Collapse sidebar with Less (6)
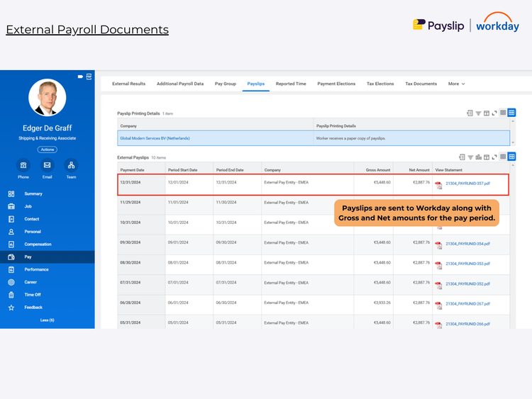Screen dimensions: 532x399 click(47, 320)
